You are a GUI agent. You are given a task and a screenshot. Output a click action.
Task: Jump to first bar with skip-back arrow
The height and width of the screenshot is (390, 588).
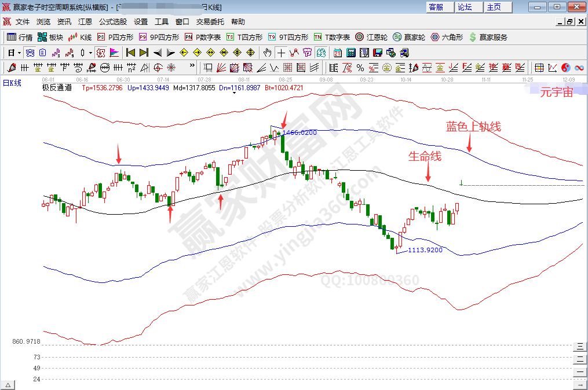[130, 53]
